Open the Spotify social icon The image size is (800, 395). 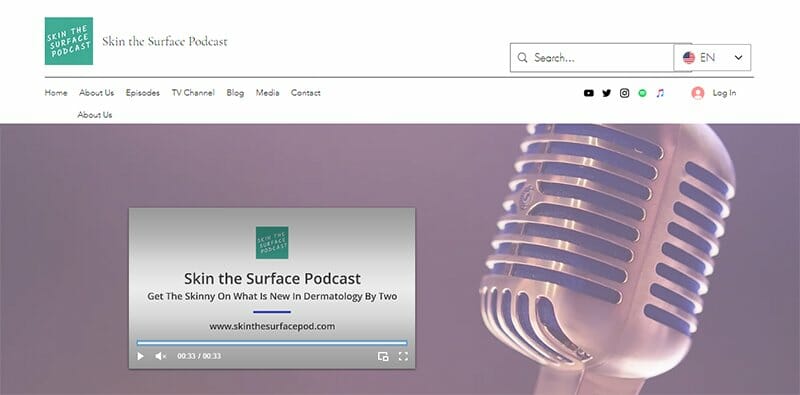pyautogui.click(x=642, y=93)
